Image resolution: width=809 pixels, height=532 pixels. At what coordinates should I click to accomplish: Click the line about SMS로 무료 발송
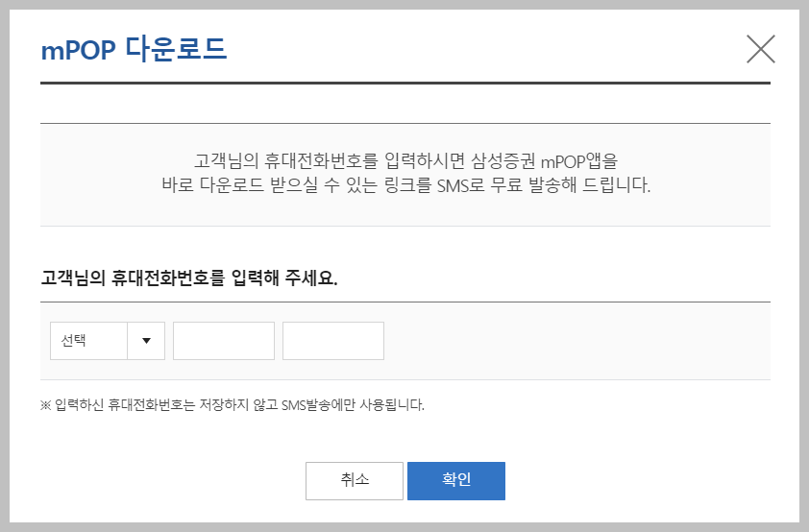pyautogui.click(x=405, y=184)
